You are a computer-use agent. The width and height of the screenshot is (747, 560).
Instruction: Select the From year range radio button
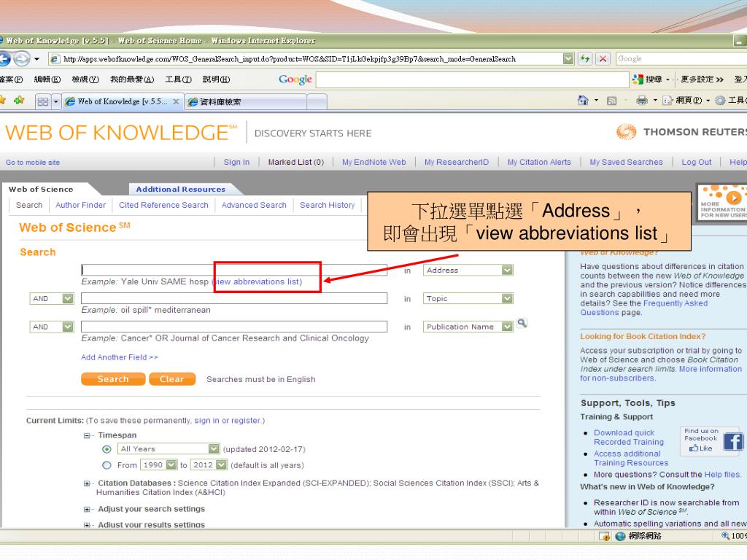pos(107,465)
